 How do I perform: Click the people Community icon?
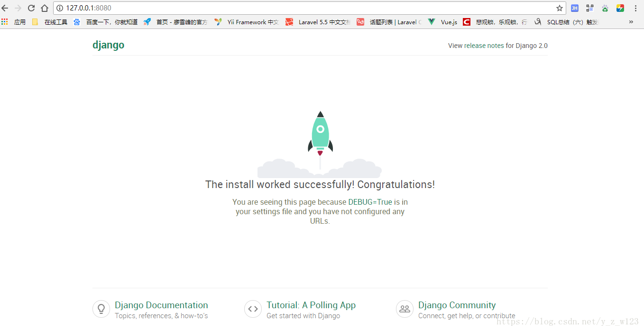[405, 309]
